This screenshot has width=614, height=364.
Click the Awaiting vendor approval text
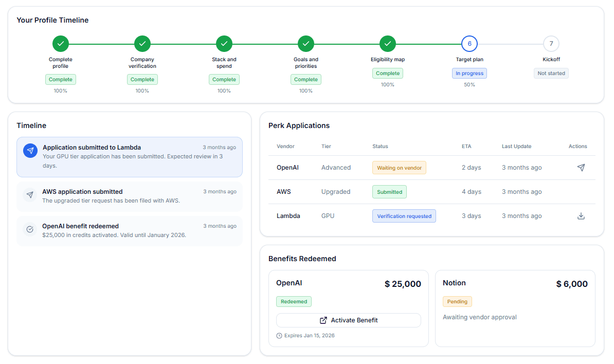480,317
